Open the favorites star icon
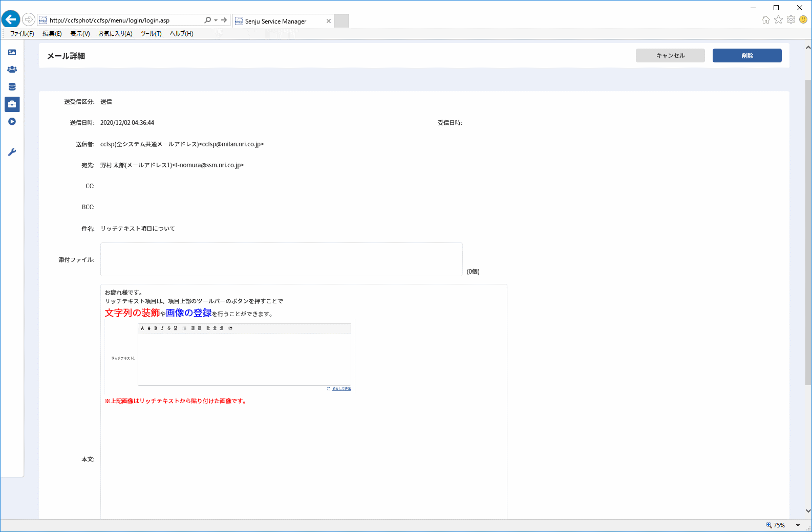 point(778,20)
